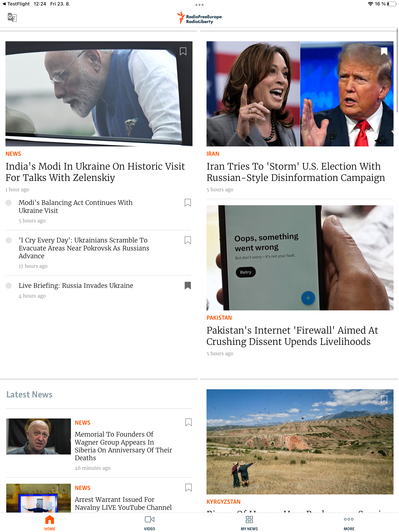Bookmark the Modi in Ukraine lead story
The width and height of the screenshot is (399, 532).
pyautogui.click(x=183, y=51)
